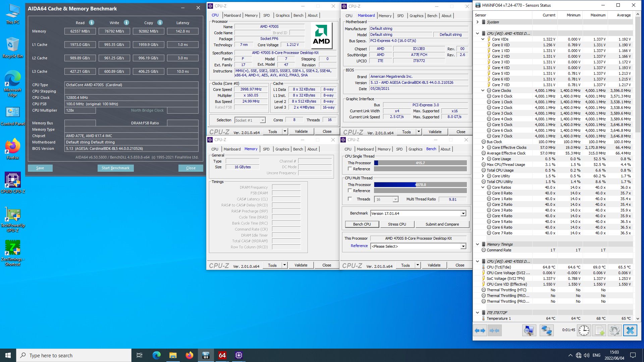
Task: Click the AIDA64 taskbar icon
Action: point(222,355)
